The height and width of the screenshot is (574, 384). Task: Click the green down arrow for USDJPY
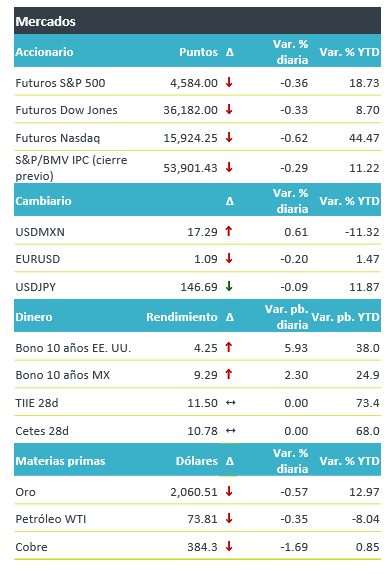pyautogui.click(x=229, y=286)
